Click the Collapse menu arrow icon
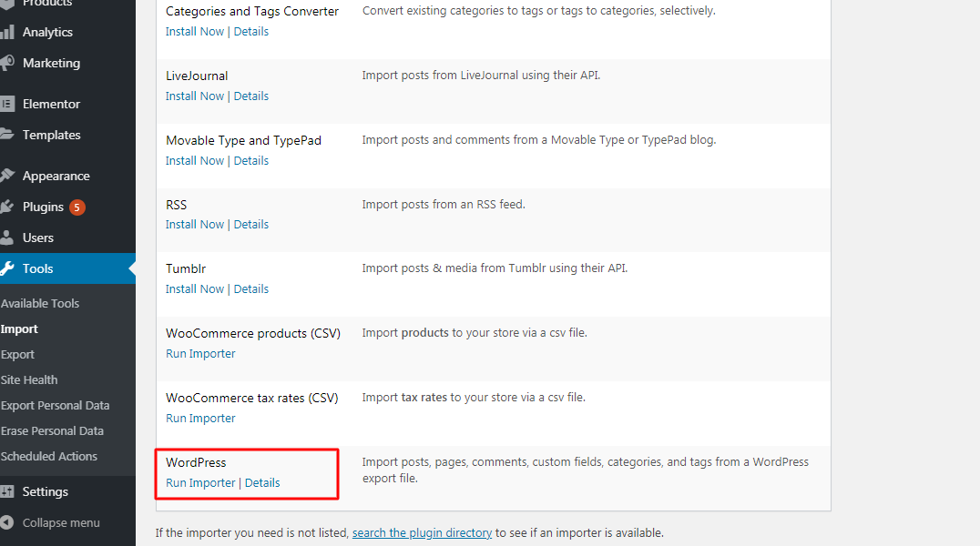Screen dimensions: 980x546 tap(7, 522)
